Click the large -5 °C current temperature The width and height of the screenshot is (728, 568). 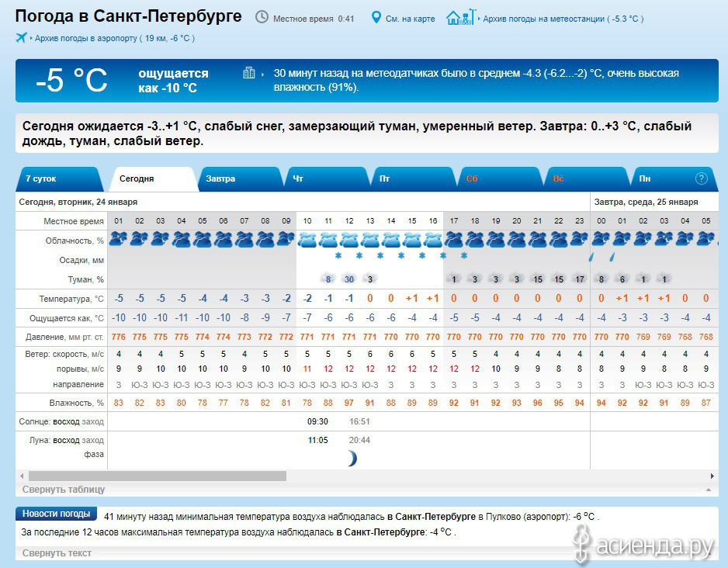[x=72, y=80]
